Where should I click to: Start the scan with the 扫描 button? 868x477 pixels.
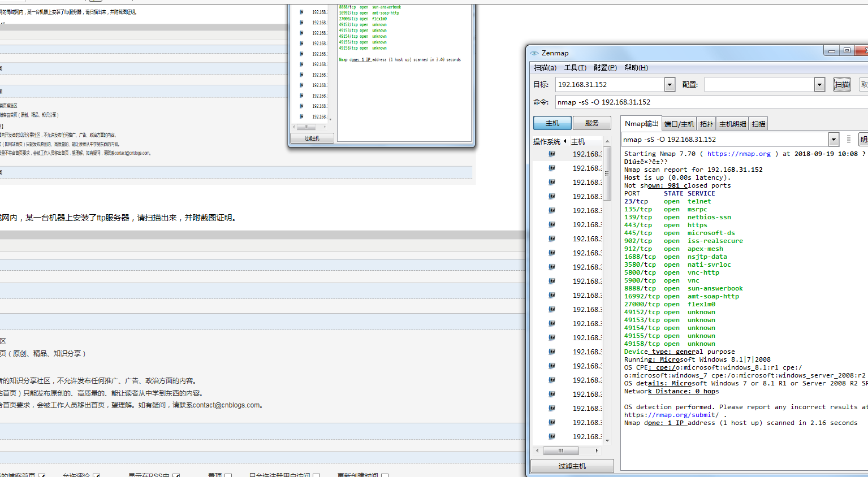point(842,84)
